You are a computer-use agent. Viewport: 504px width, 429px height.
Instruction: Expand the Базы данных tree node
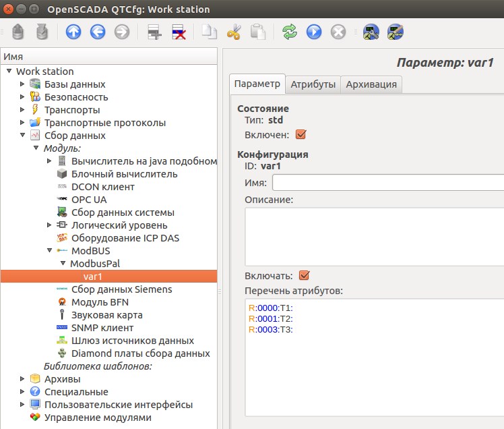tap(22, 84)
